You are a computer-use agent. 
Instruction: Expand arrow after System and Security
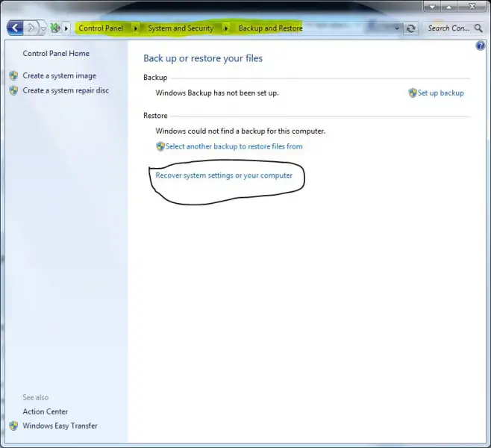click(226, 28)
